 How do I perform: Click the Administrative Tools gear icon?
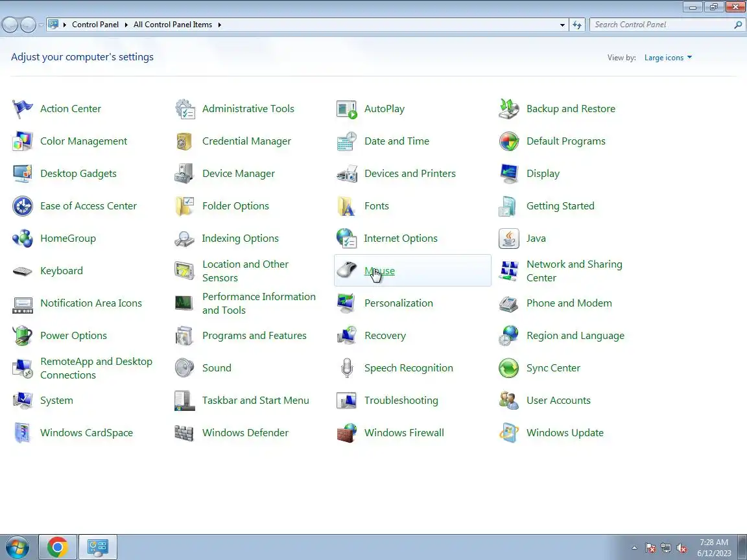tap(184, 109)
